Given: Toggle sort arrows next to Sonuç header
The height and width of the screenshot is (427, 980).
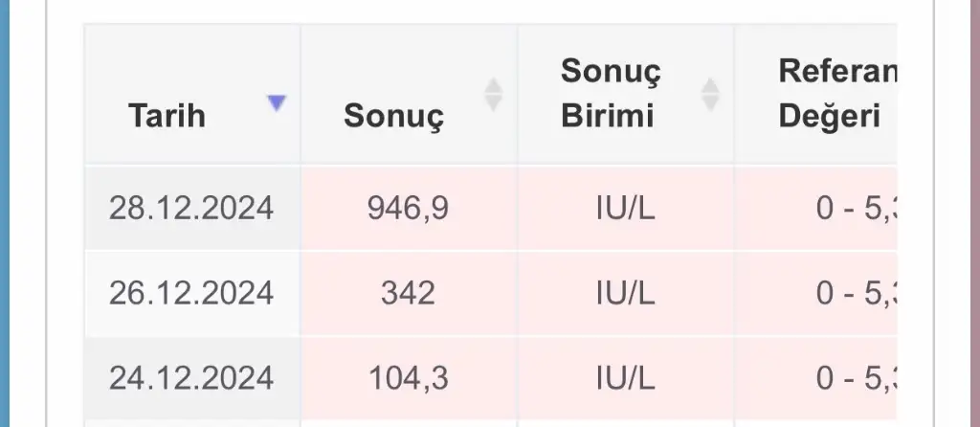Looking at the screenshot, I should [493, 94].
